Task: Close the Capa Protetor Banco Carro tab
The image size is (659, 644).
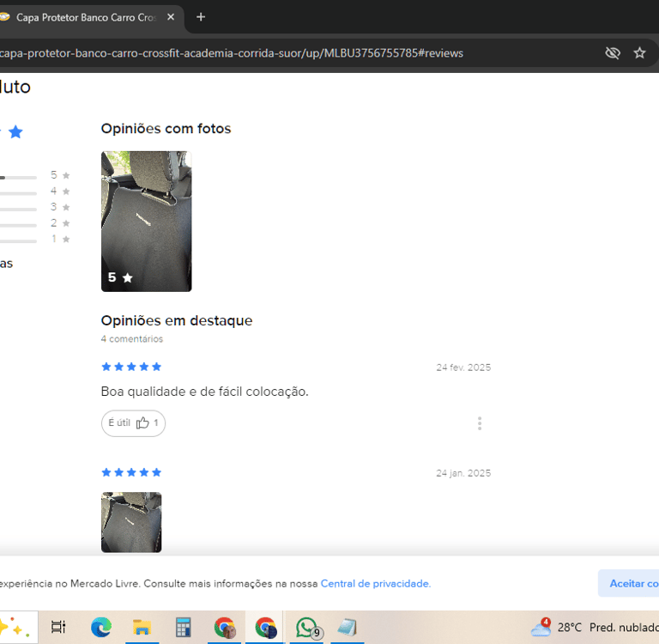Action: point(171,17)
